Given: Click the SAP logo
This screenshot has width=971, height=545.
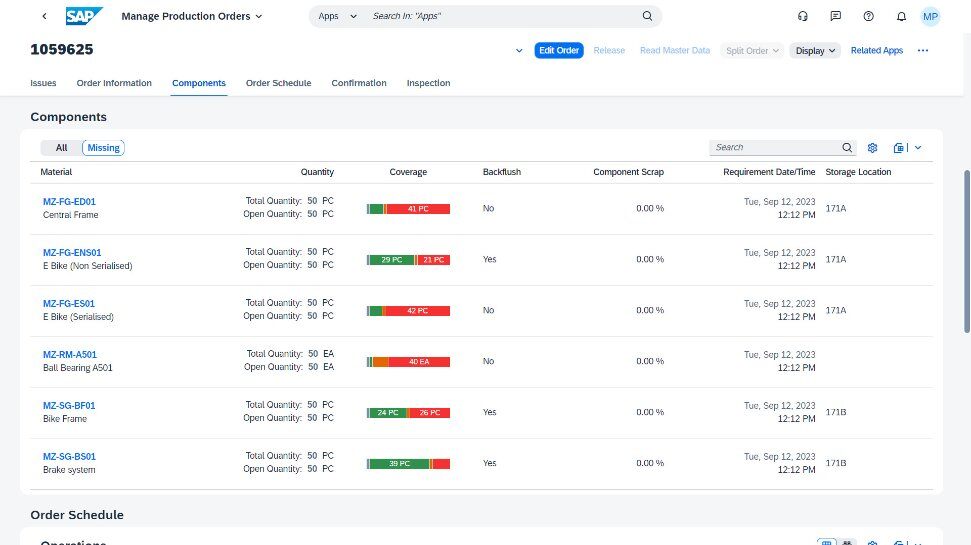Looking at the screenshot, I should pyautogui.click(x=84, y=16).
